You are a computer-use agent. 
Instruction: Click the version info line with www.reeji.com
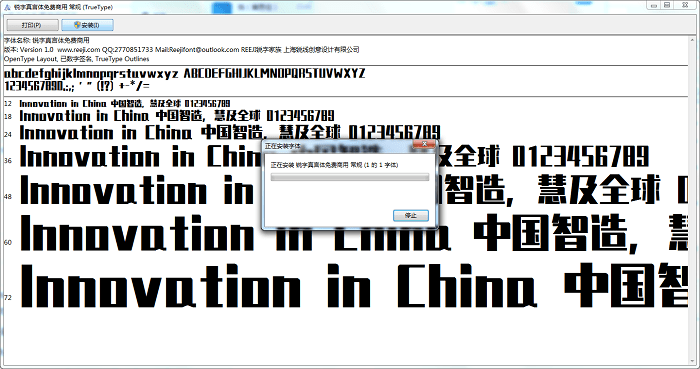coord(182,50)
